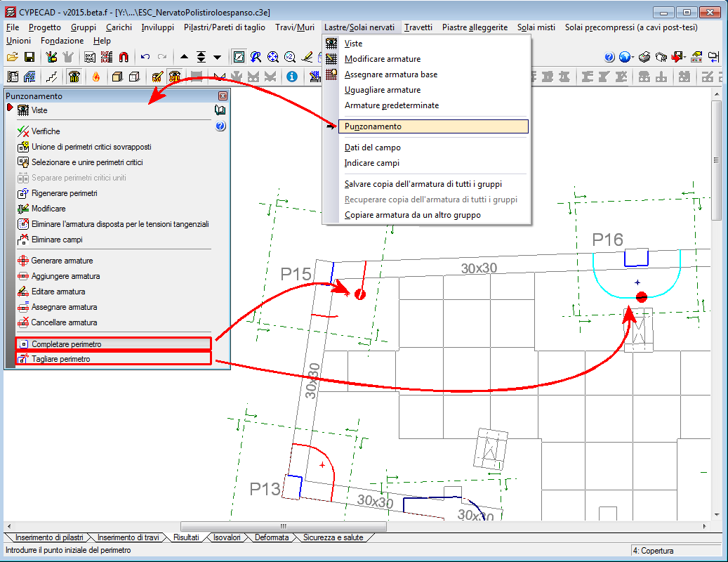Close the Punzonamento panel
Screen dimensions: 728x562
pos(223,96)
